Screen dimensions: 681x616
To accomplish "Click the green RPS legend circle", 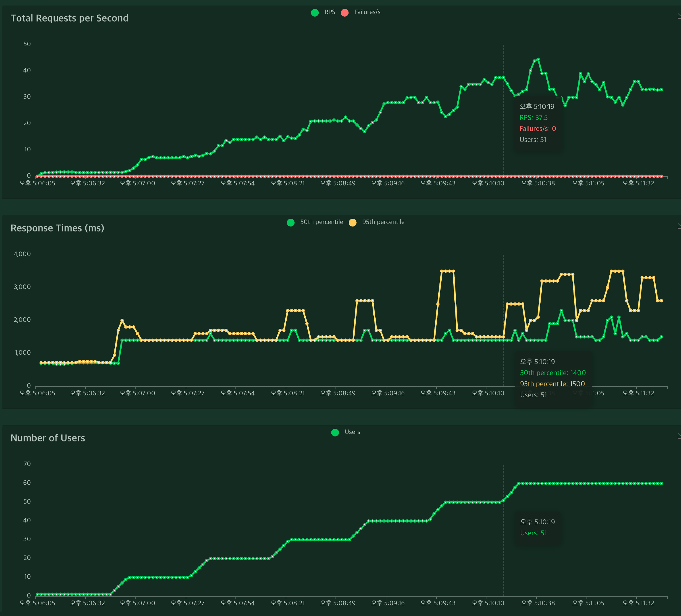I will pyautogui.click(x=315, y=12).
